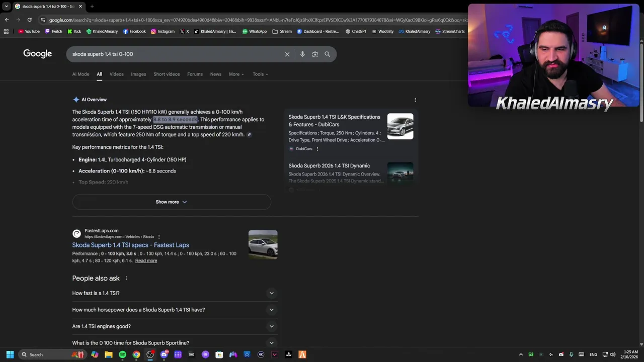Screen dimensions: 644x362
Task: Clear the search box with the X icon
Action: [x=287, y=54]
